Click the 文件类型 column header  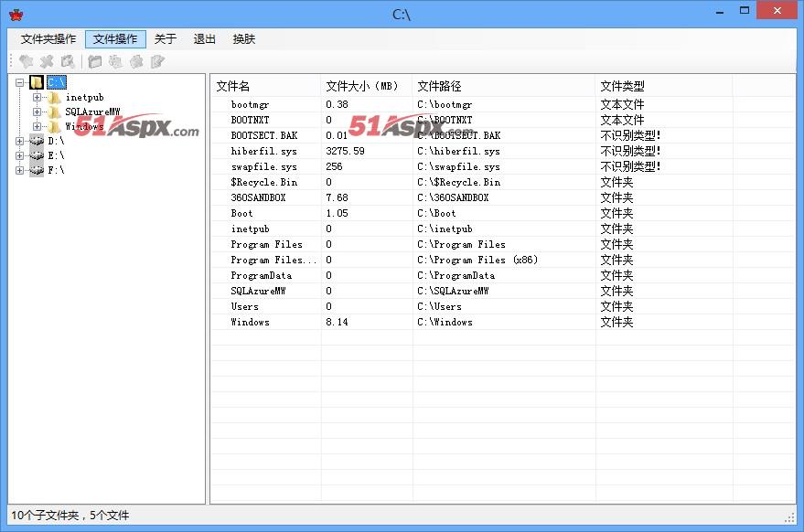pos(664,86)
